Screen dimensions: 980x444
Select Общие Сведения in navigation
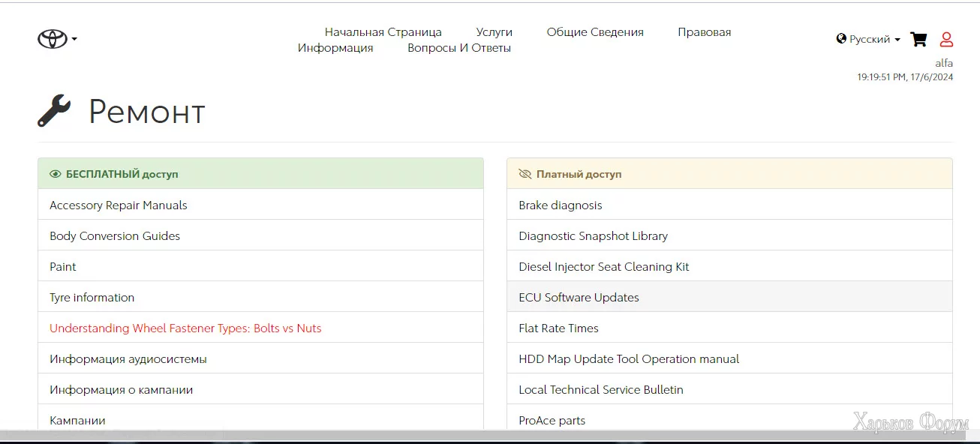[x=595, y=32]
